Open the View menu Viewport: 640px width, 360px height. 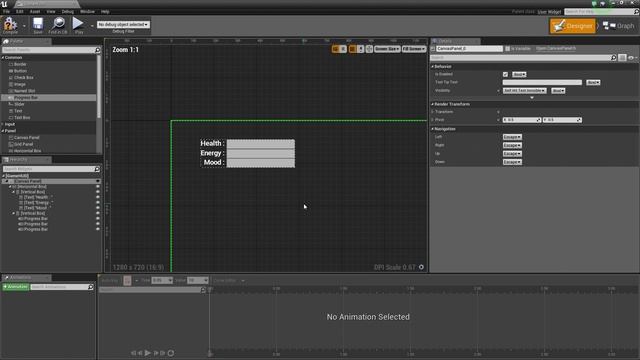point(51,11)
